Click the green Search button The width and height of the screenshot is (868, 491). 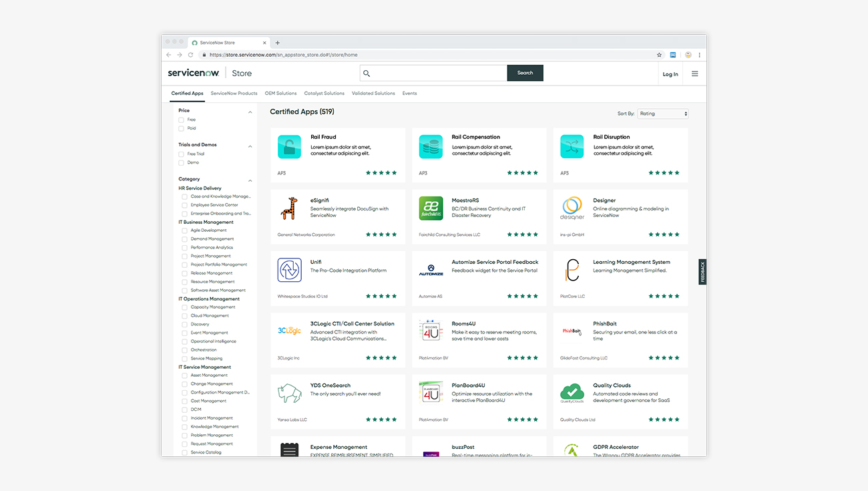[x=525, y=73]
